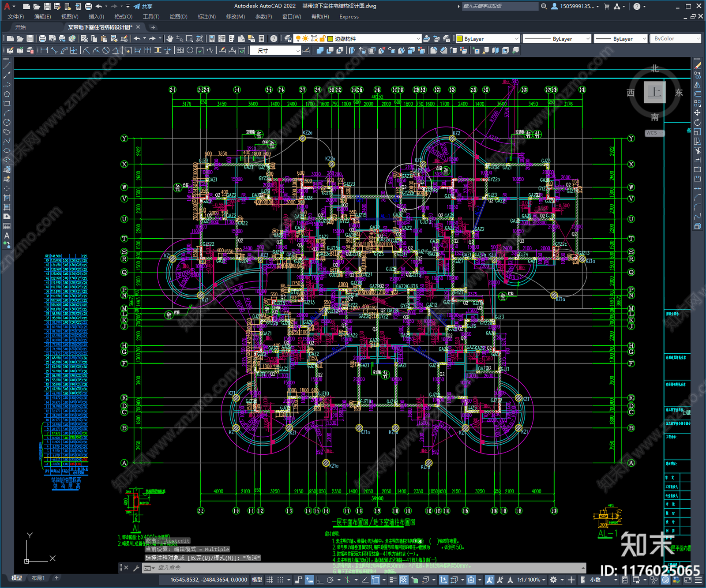
Task: Select the Multiline Text A tool
Action: pos(7,236)
